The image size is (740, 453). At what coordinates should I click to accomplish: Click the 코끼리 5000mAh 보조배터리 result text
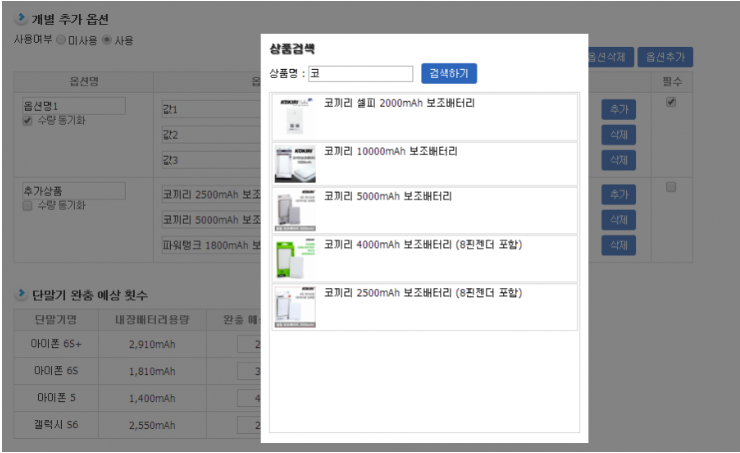(x=387, y=196)
